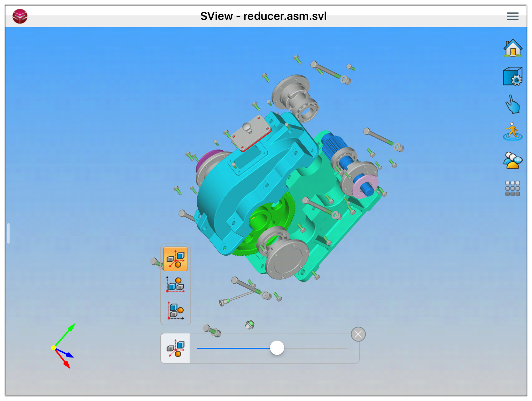Activate the walkthrough person icon
This screenshot has width=532, height=401.
[x=512, y=132]
